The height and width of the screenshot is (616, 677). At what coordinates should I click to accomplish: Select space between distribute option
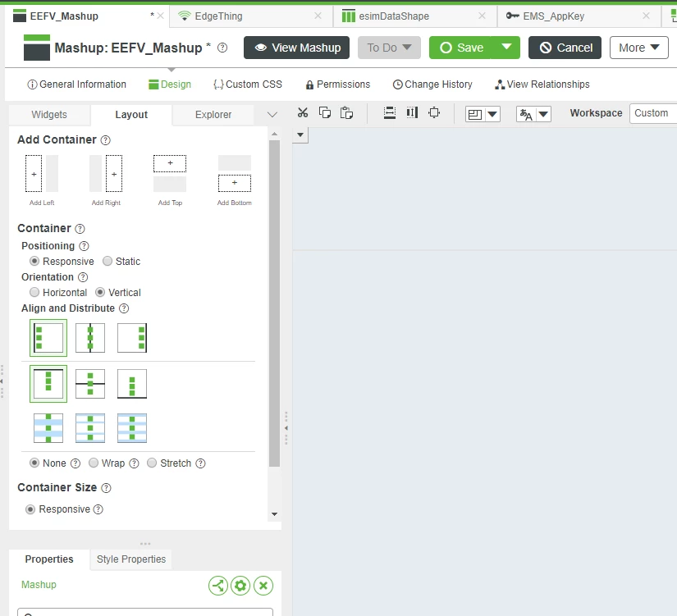[x=48, y=428]
